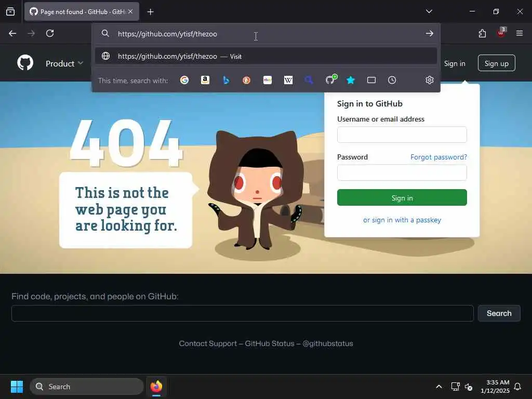Choose the blue magnifier search engine icon
Image resolution: width=532 pixels, height=399 pixels.
(309, 80)
